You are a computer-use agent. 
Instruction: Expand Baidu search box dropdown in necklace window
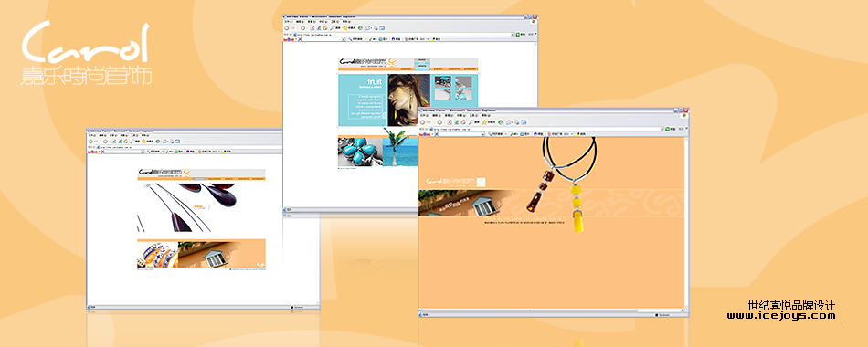pos(482,134)
